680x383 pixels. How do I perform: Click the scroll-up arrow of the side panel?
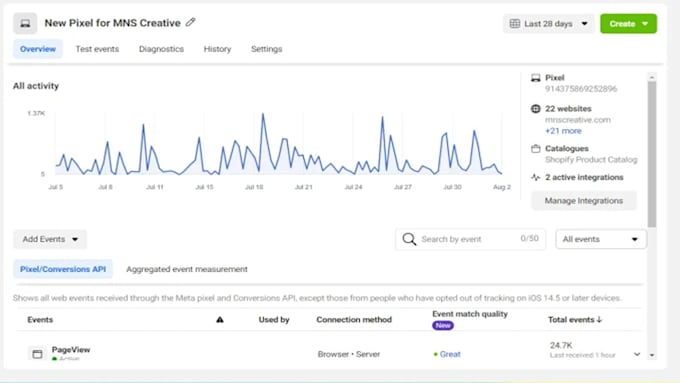(652, 77)
